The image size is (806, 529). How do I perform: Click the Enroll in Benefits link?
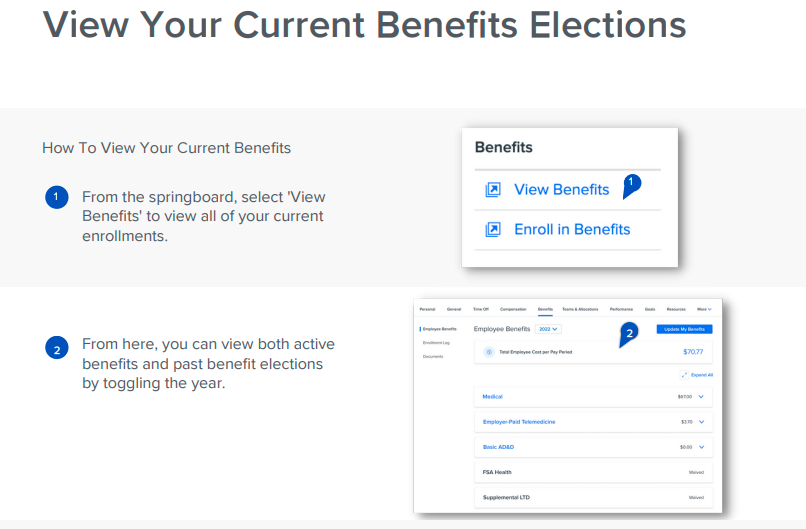pos(572,230)
